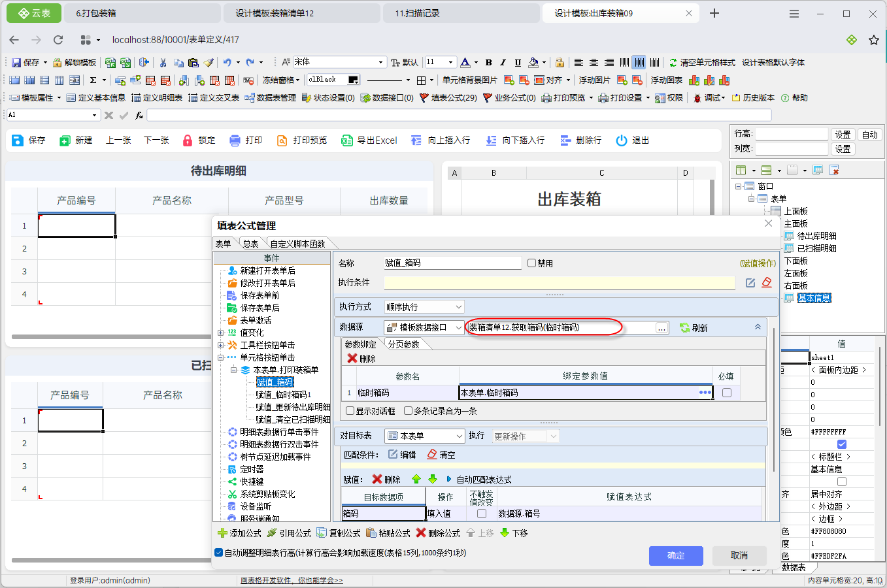Screen dimensions: 887x588
Task: Click the red delete icon under parameter binding
Action: 352,359
